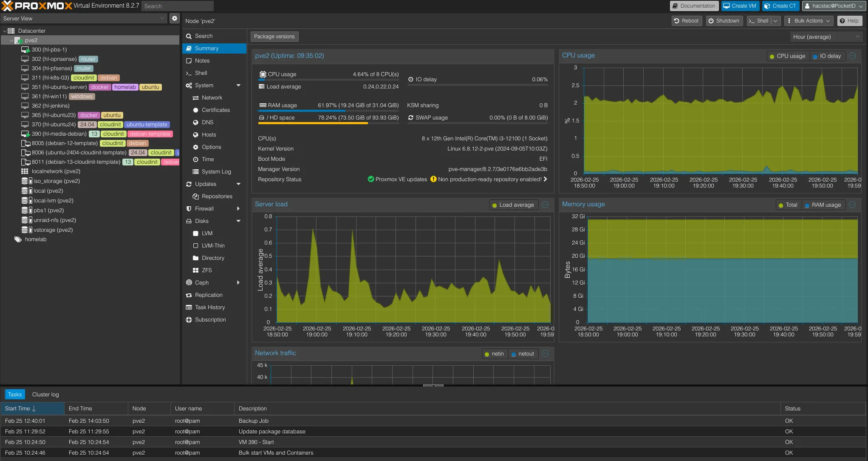The width and height of the screenshot is (868, 461).
Task: Click the Firewall shield icon
Action: click(189, 209)
